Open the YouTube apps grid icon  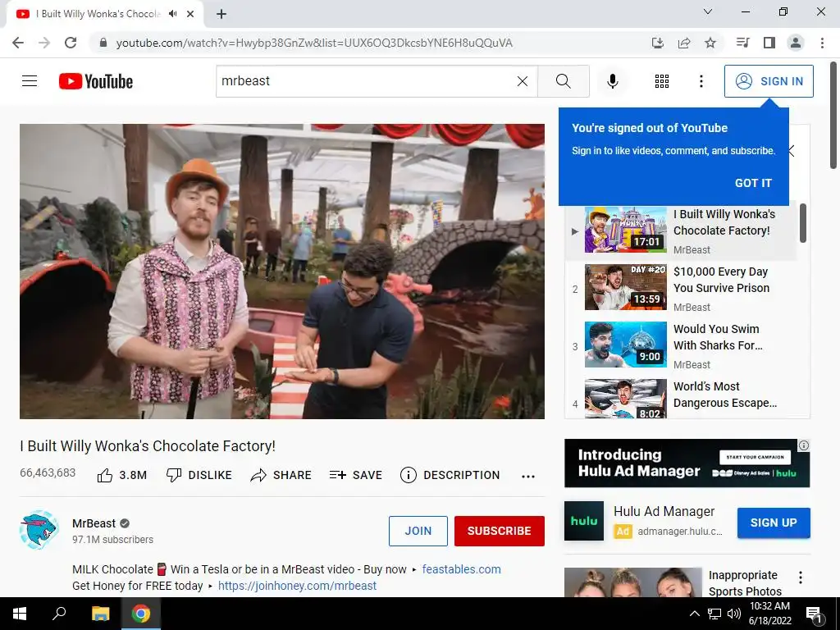point(662,81)
